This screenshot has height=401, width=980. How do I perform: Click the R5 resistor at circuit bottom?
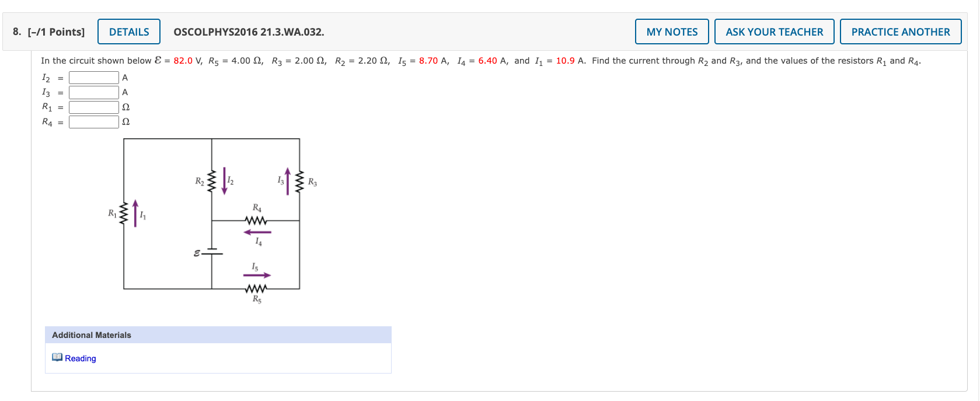click(x=257, y=287)
